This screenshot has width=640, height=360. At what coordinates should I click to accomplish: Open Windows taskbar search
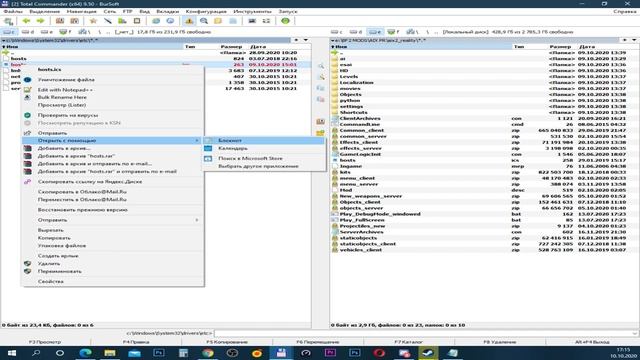(x=36, y=353)
